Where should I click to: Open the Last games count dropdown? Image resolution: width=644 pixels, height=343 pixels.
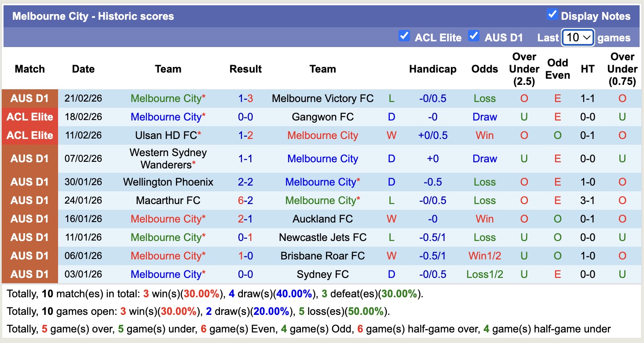pos(578,38)
